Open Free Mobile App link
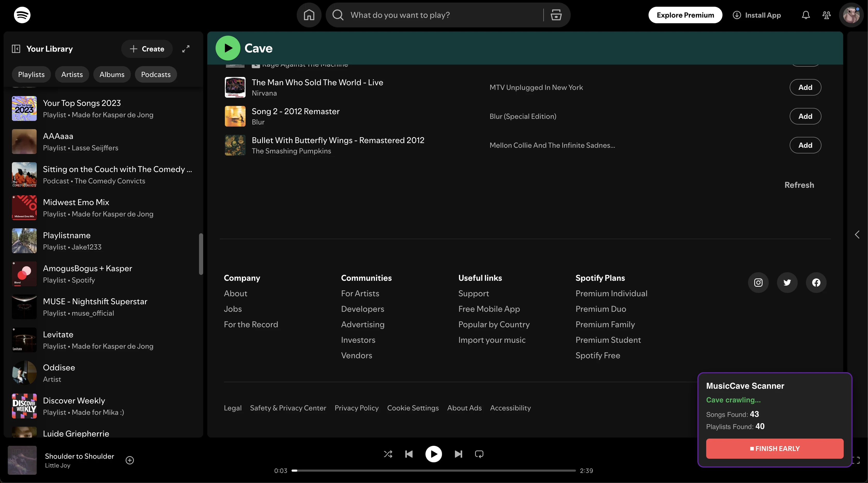Image resolution: width=868 pixels, height=483 pixels. (x=489, y=309)
